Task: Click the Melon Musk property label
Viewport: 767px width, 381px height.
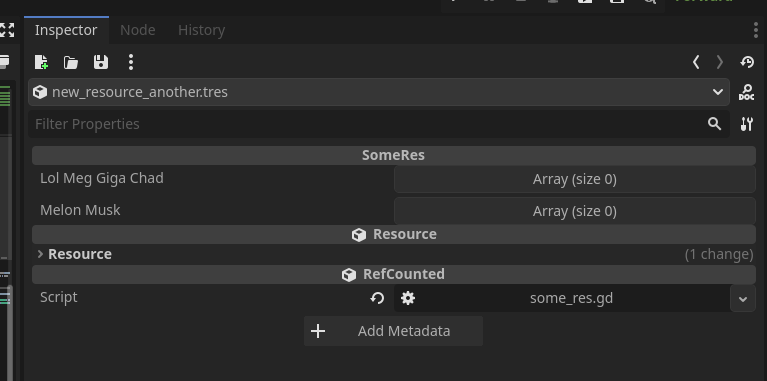Action: click(x=80, y=210)
